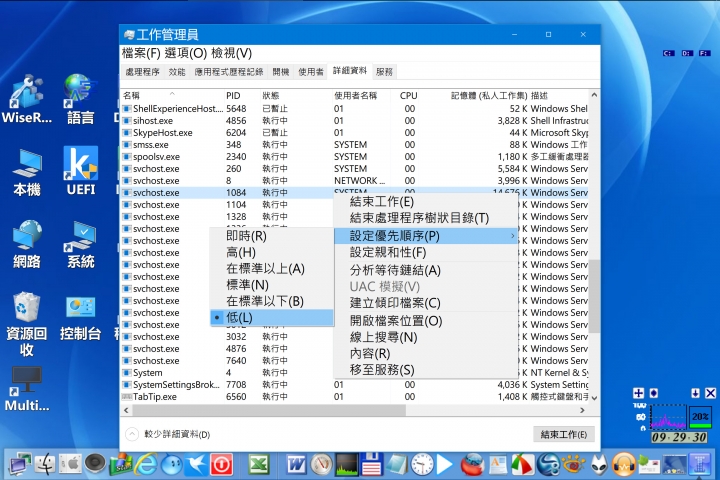
Task: Set priority to 在標準以上(A)
Action: 272,269
